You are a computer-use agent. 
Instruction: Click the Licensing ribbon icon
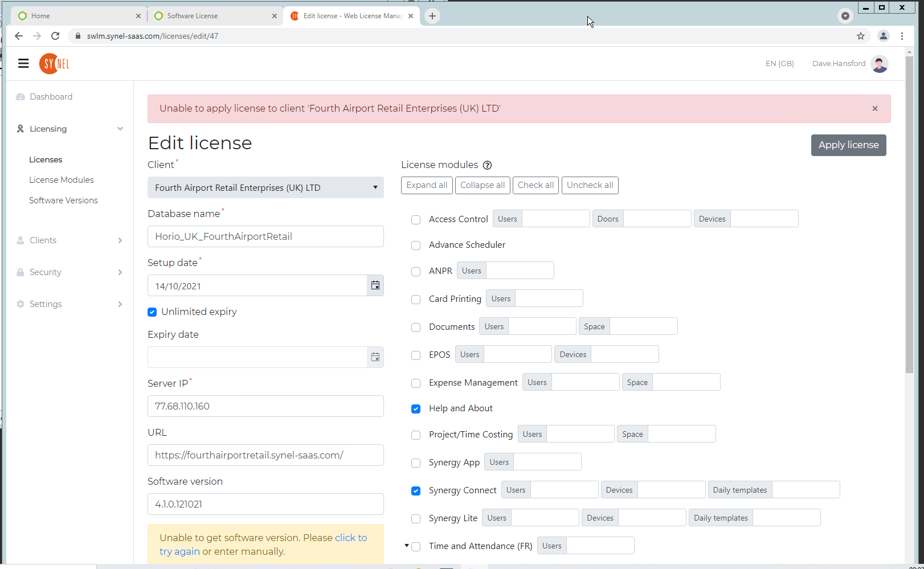21,129
